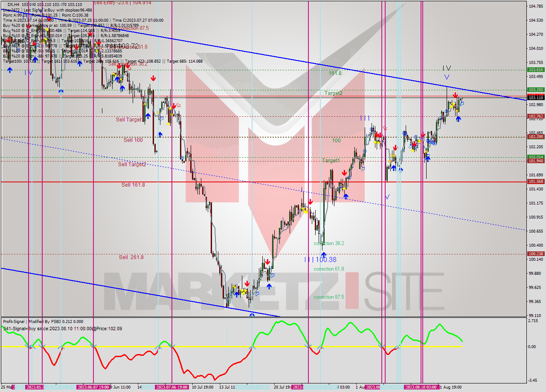Click the blue 'I I I 100.38' wave label
This screenshot has height=392, width=546.
[x=320, y=259]
